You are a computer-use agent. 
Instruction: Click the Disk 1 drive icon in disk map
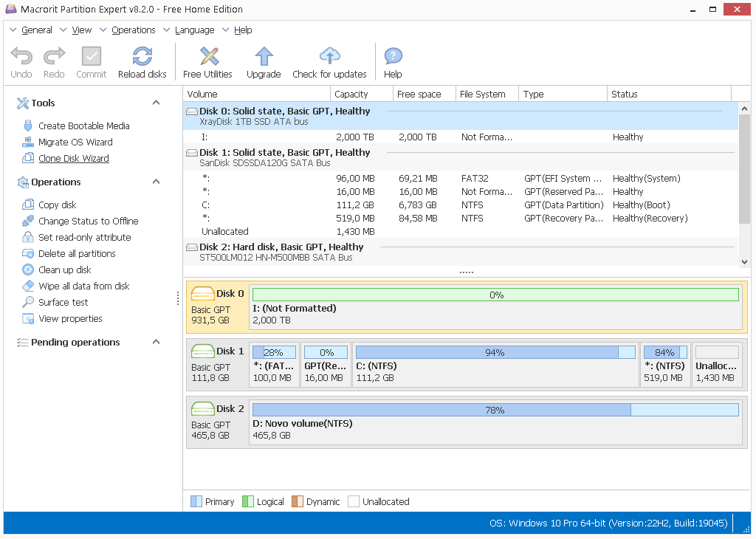coord(203,351)
